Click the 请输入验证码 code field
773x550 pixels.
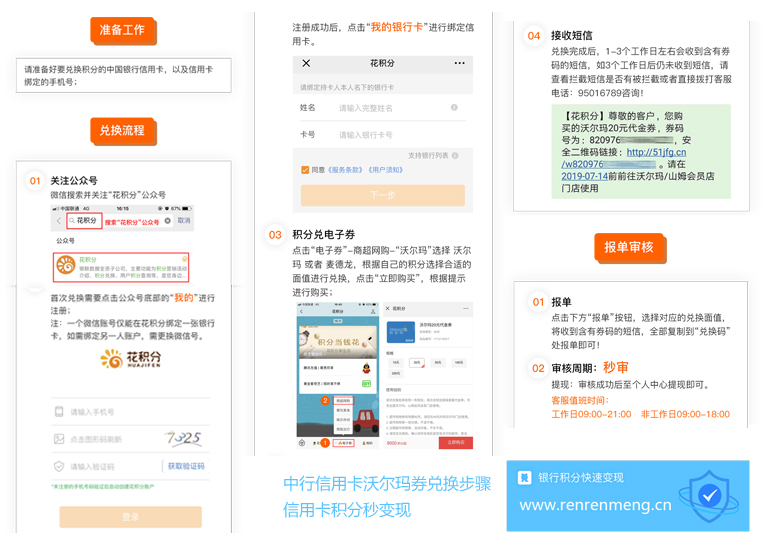coord(92,467)
